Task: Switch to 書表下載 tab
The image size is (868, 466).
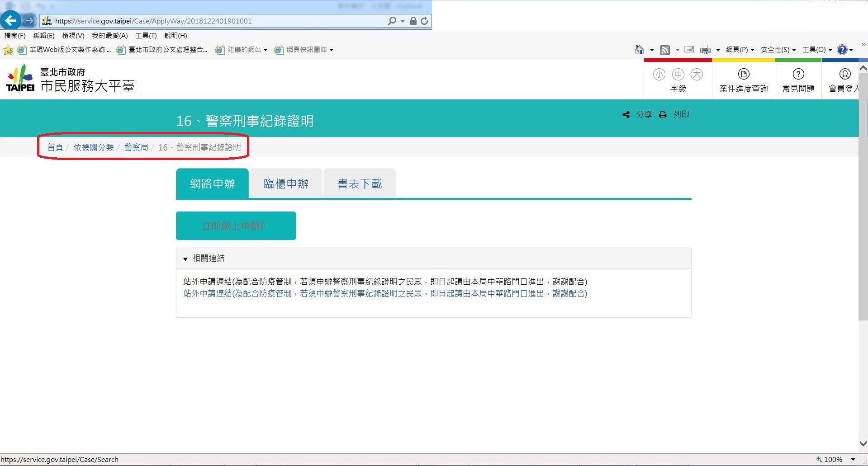Action: (x=360, y=184)
